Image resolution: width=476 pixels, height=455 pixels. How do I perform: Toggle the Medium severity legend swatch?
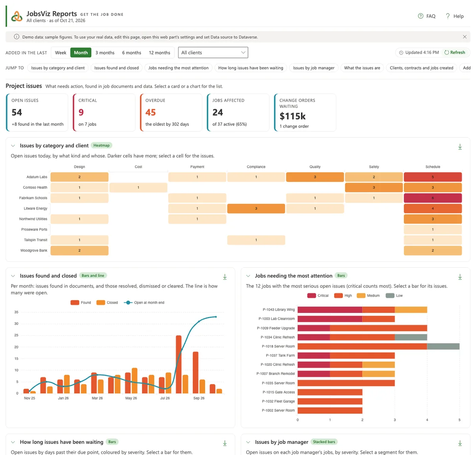pyautogui.click(x=361, y=296)
